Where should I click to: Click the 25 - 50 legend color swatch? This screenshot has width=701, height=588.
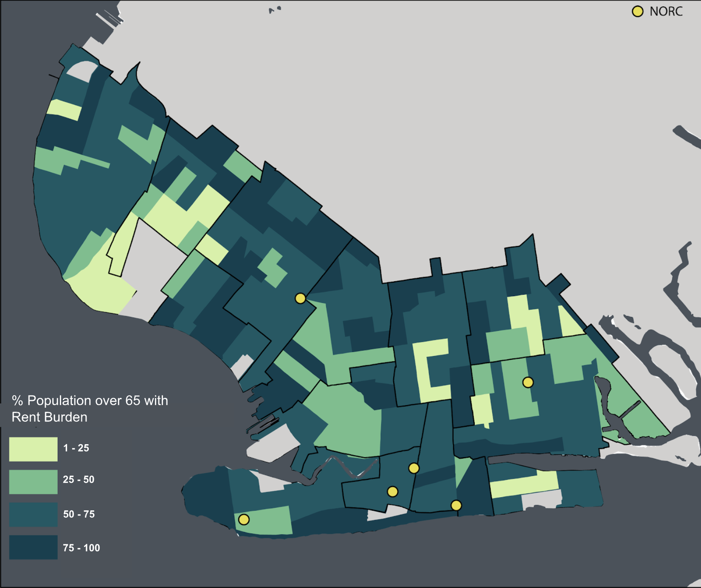tap(33, 482)
